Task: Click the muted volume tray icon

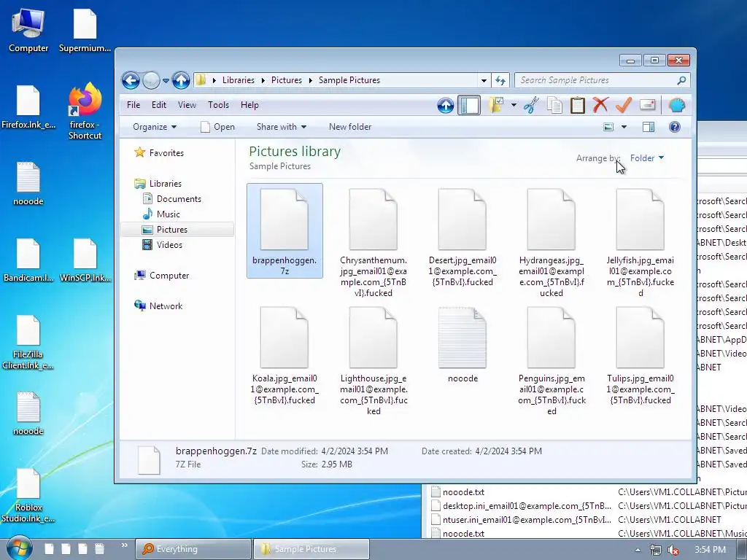Action: 673,550
